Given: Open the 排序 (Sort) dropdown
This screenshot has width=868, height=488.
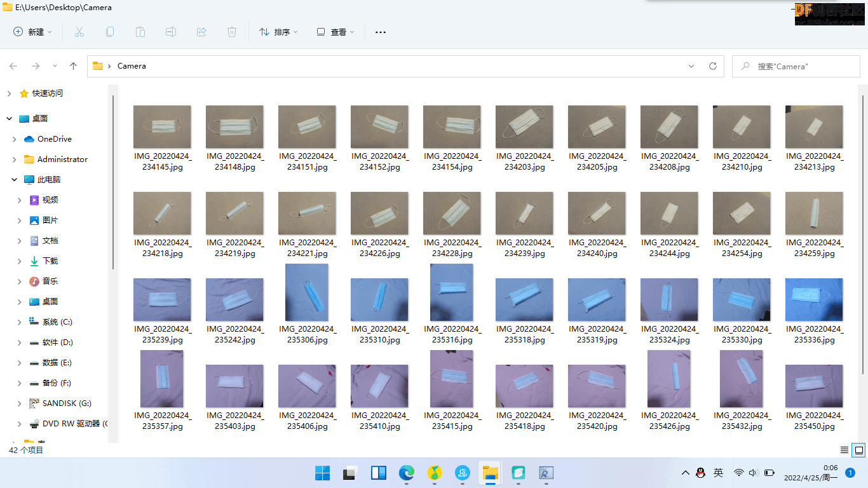Looking at the screenshot, I should [278, 32].
